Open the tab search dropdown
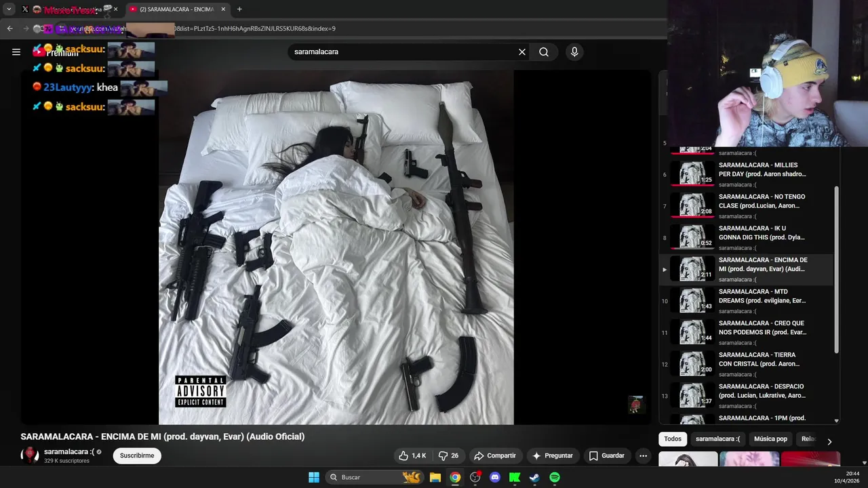The width and height of the screenshot is (868, 488). 9,9
